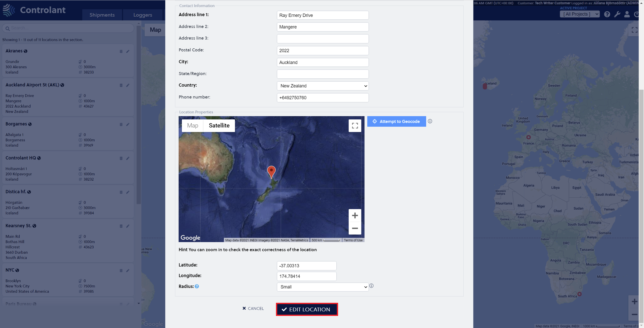
Task: Open the Attempt to Geocode info icon
Action: click(x=430, y=121)
